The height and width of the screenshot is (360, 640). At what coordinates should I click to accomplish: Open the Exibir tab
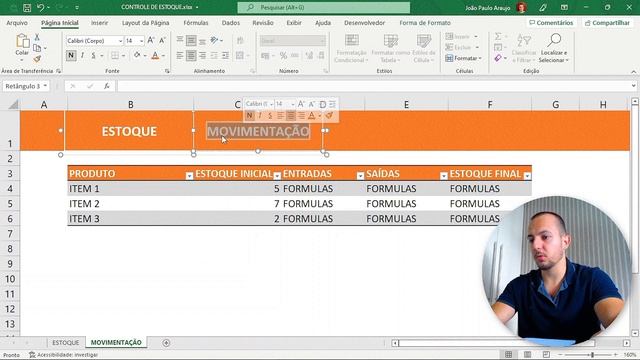293,23
